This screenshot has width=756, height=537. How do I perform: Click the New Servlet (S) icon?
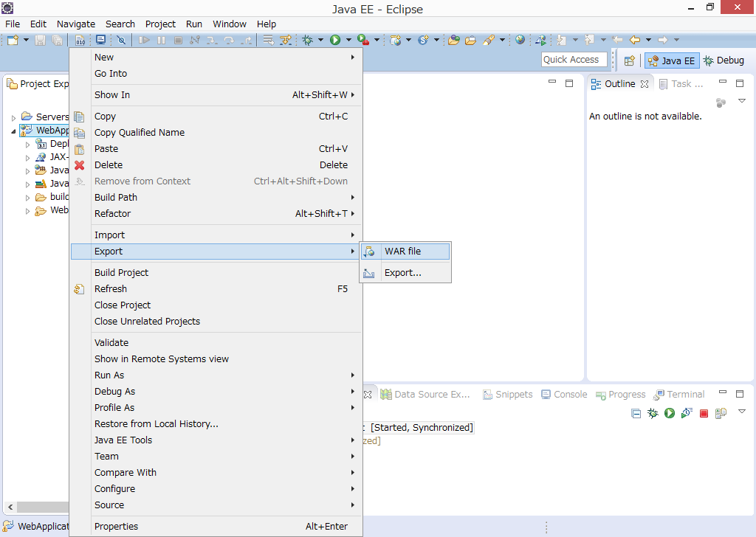pos(423,40)
